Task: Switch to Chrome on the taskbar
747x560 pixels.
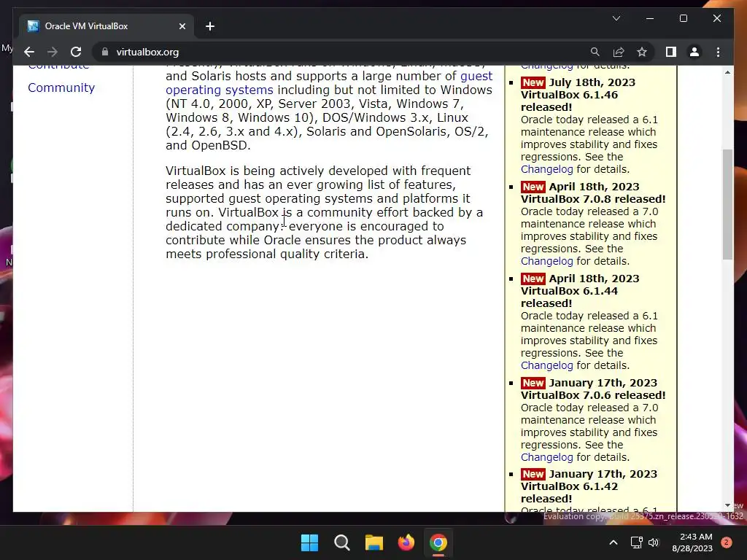Action: pos(438,542)
